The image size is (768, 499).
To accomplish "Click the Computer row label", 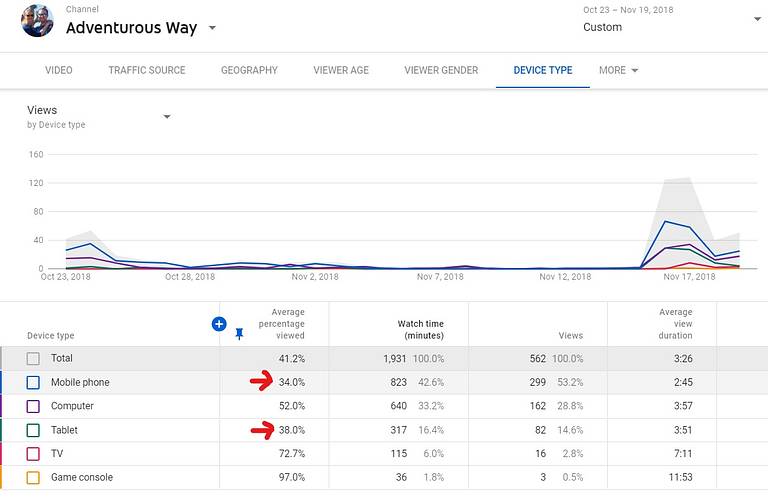I will point(72,406).
